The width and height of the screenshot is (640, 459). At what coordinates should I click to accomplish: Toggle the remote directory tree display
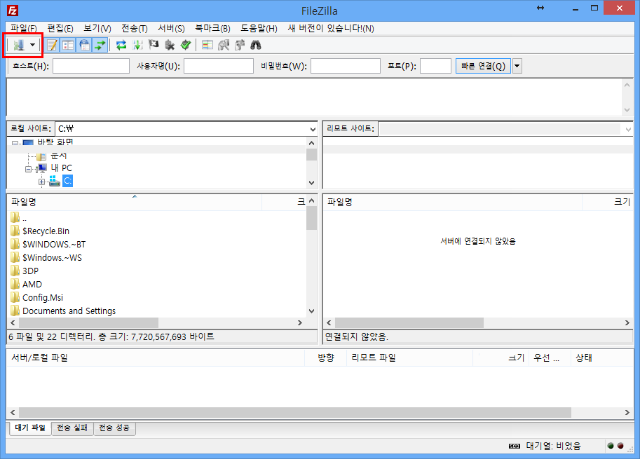click(84, 45)
